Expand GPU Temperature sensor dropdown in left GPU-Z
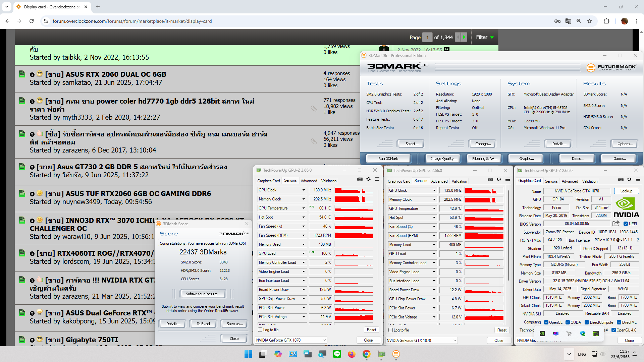Viewport: 644px width, 362px height. 304,208
